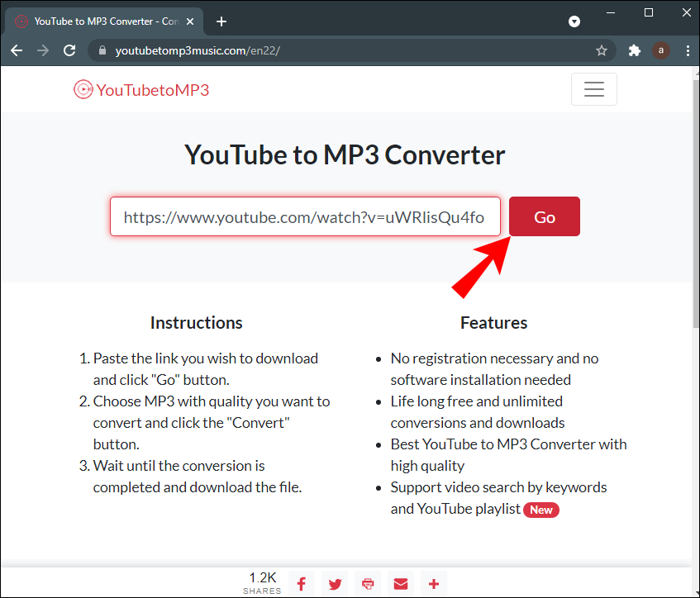Click the tab search dropdown arrow

coord(574,21)
